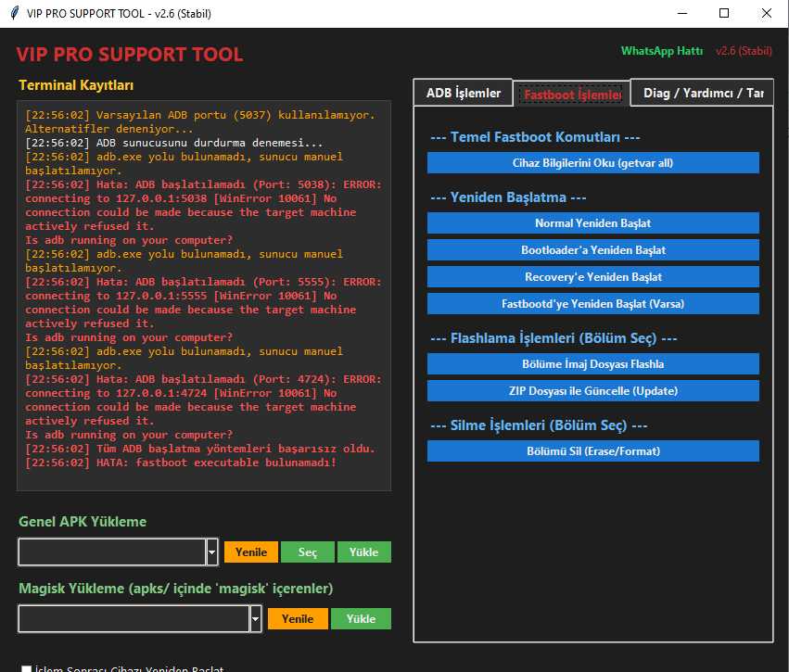
Task: Select Recovery'e Yeniden Başlat
Action: (x=592, y=276)
